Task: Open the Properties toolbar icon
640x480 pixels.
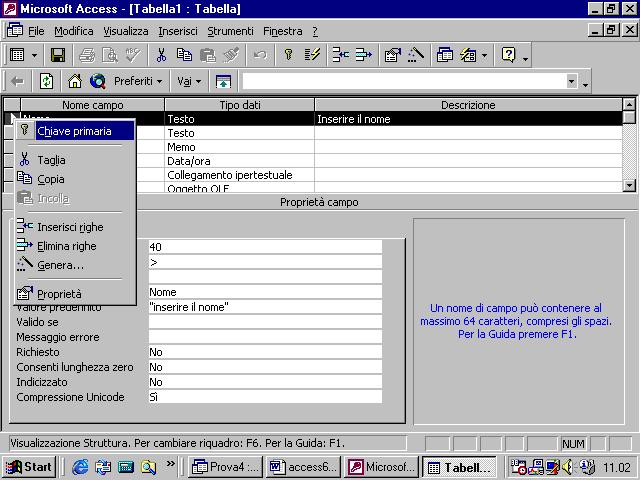Action: tap(393, 55)
